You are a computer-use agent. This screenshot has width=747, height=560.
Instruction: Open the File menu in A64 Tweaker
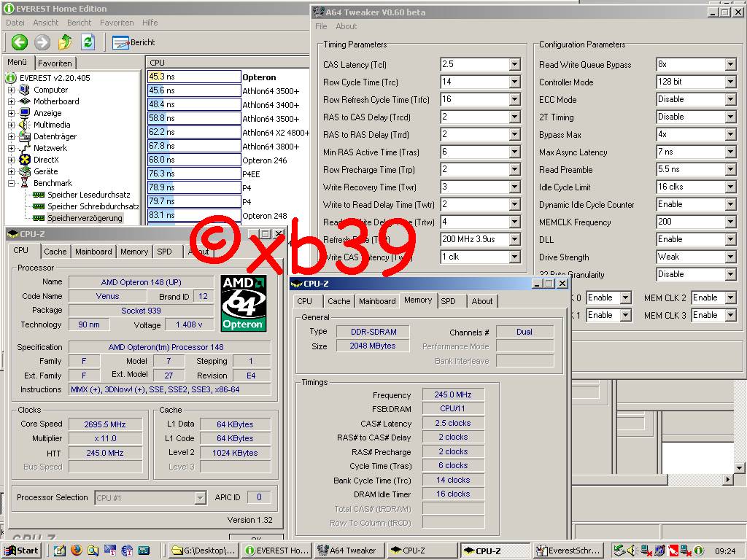coord(321,26)
